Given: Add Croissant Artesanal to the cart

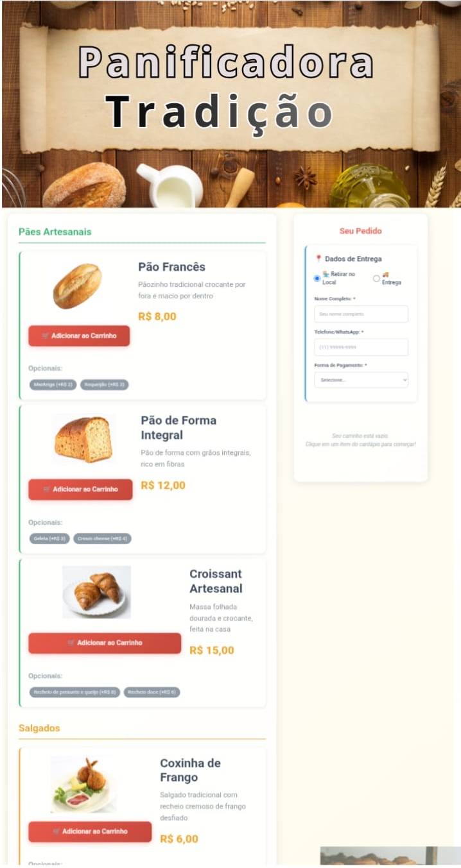Looking at the screenshot, I should click(105, 643).
